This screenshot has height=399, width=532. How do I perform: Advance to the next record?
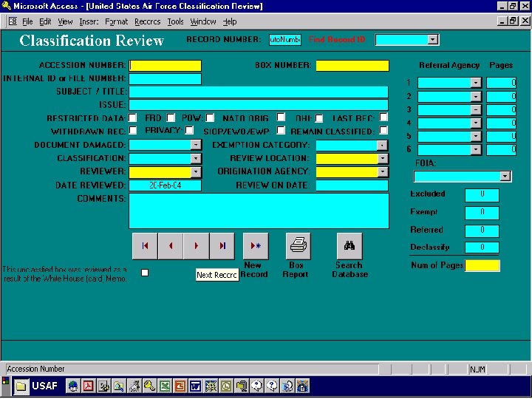(196, 246)
